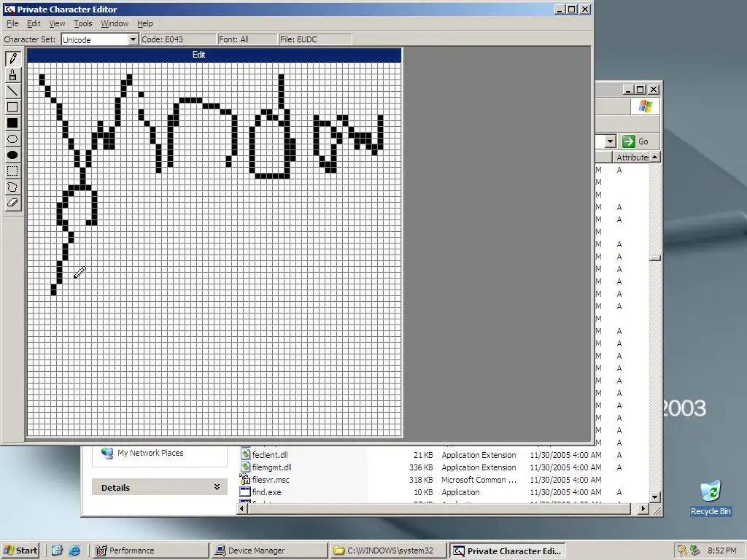Open the Recycle Bin desktop icon
747x560 pixels.
click(x=711, y=497)
